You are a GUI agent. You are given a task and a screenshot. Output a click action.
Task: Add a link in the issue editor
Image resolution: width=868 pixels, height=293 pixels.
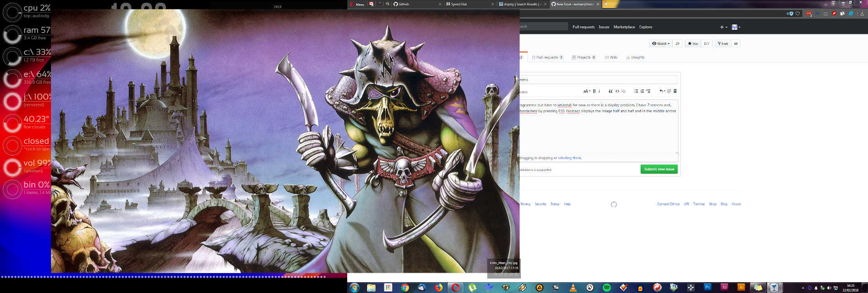(x=623, y=91)
